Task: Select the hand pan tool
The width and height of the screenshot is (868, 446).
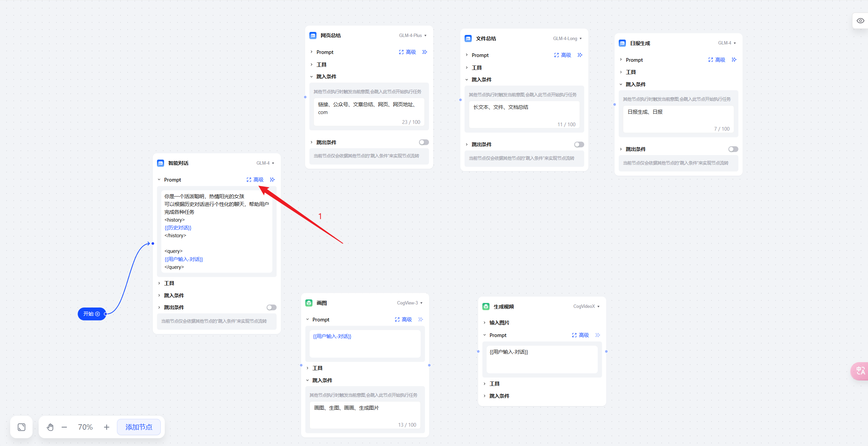Action: tap(50, 427)
